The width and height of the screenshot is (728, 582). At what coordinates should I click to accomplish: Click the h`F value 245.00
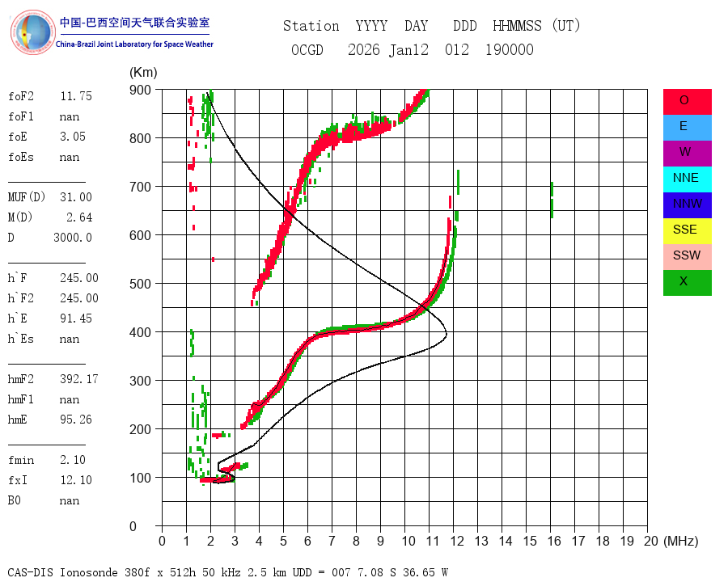point(79,278)
